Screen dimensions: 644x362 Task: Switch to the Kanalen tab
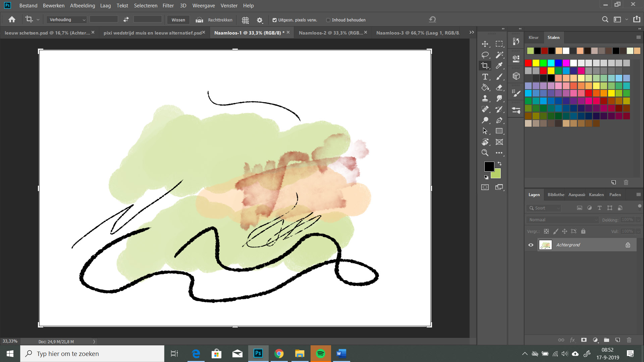tap(596, 194)
